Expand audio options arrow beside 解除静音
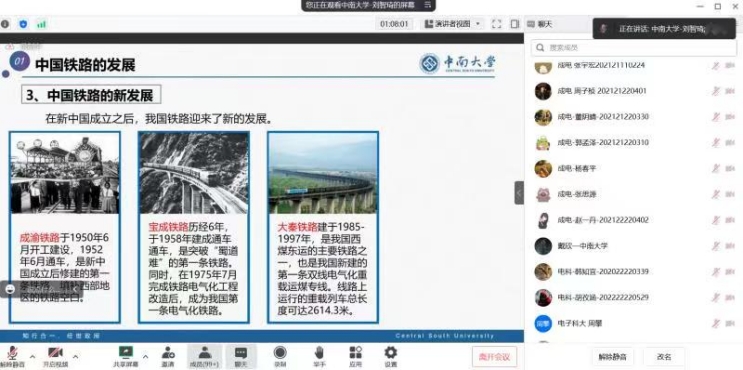Viewport: 743px width, 370px height. coord(32,356)
